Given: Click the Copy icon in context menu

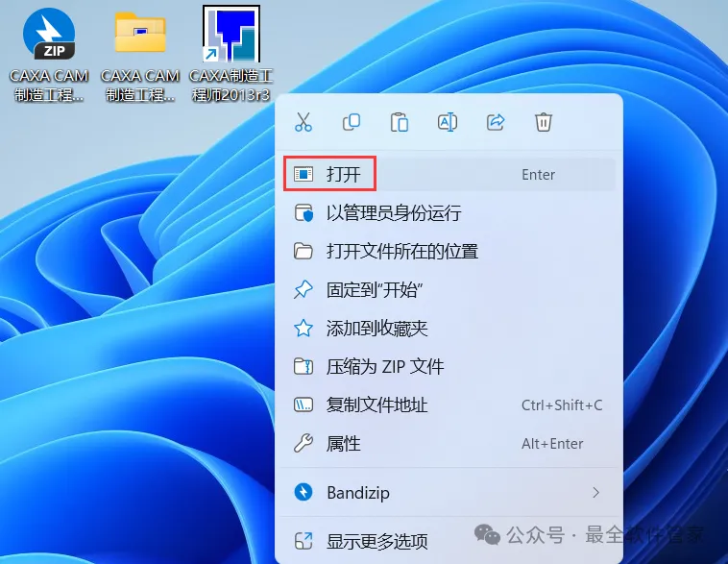Looking at the screenshot, I should (x=352, y=122).
